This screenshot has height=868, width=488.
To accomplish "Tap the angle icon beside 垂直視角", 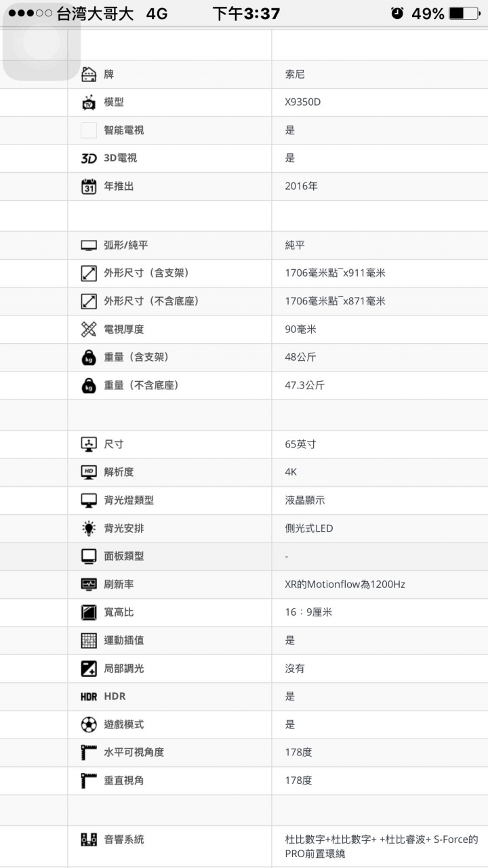I will click(x=89, y=781).
